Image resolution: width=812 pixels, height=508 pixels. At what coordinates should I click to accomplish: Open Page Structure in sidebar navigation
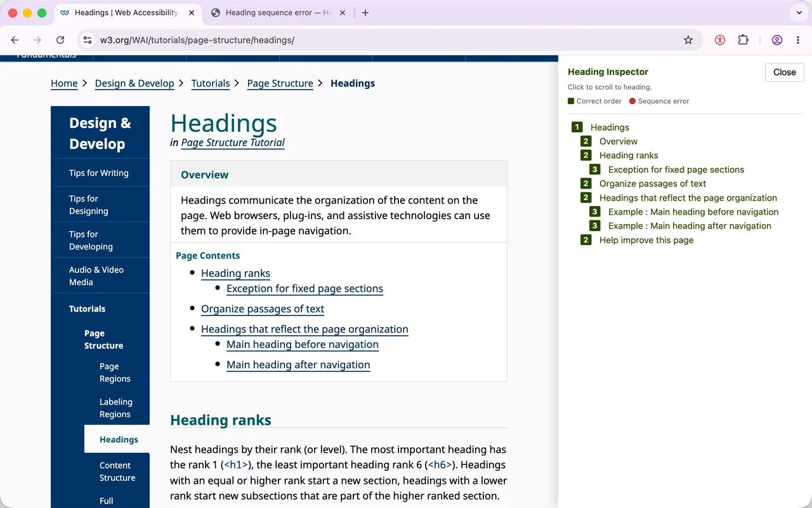tap(104, 339)
